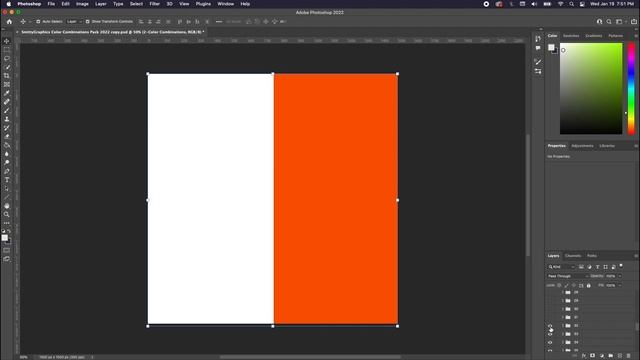The width and height of the screenshot is (640, 360).
Task: Select the Brush tool
Action: click(7, 111)
